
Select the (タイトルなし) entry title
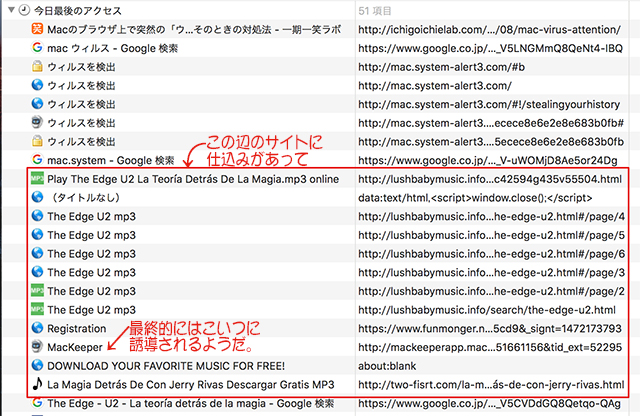[x=84, y=198]
